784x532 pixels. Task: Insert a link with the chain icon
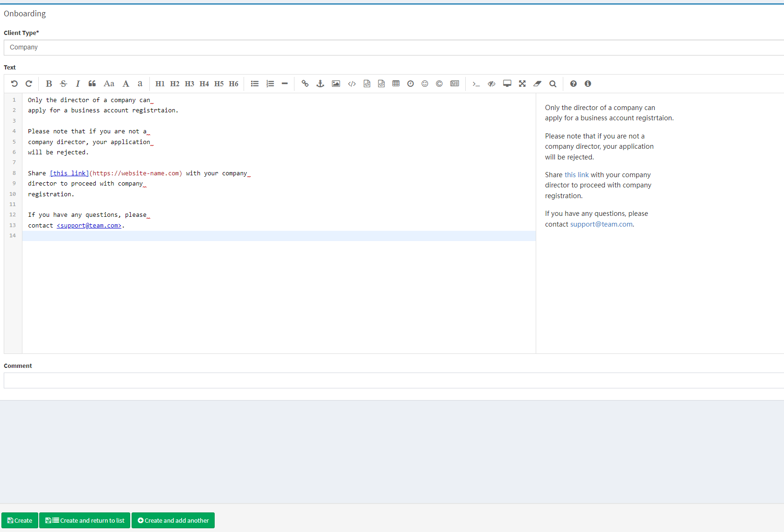pos(305,84)
